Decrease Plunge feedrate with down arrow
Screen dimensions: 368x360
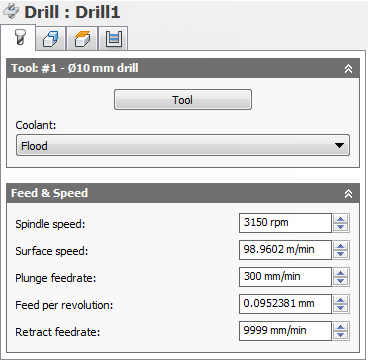340,281
